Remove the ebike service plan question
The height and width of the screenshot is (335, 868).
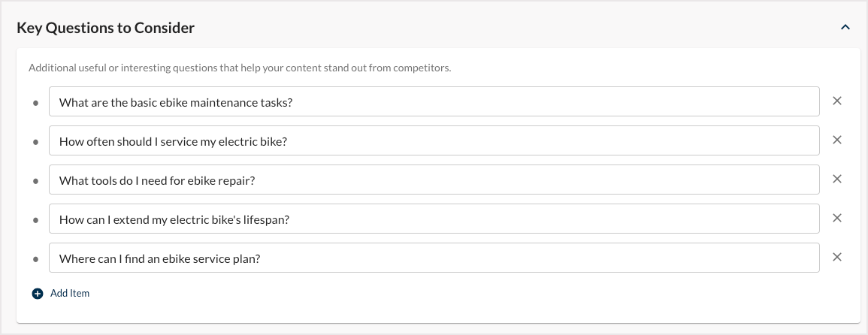coord(837,258)
